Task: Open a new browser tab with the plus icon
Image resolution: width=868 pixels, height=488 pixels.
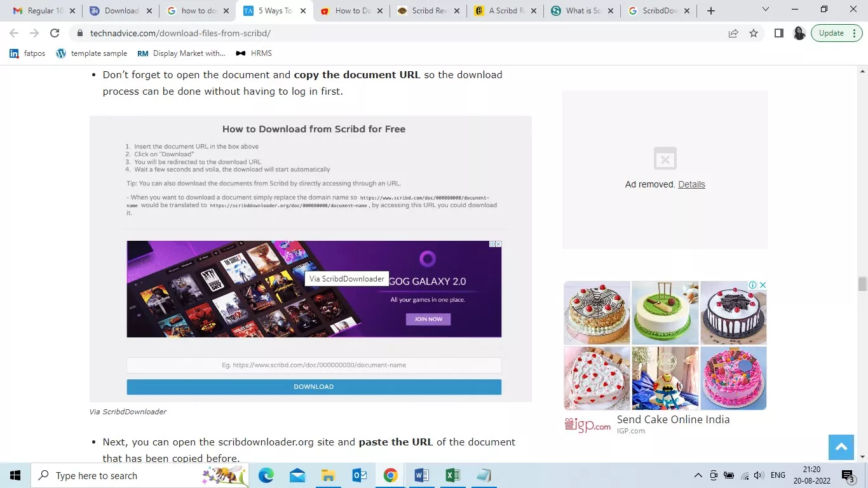Action: 710,10
